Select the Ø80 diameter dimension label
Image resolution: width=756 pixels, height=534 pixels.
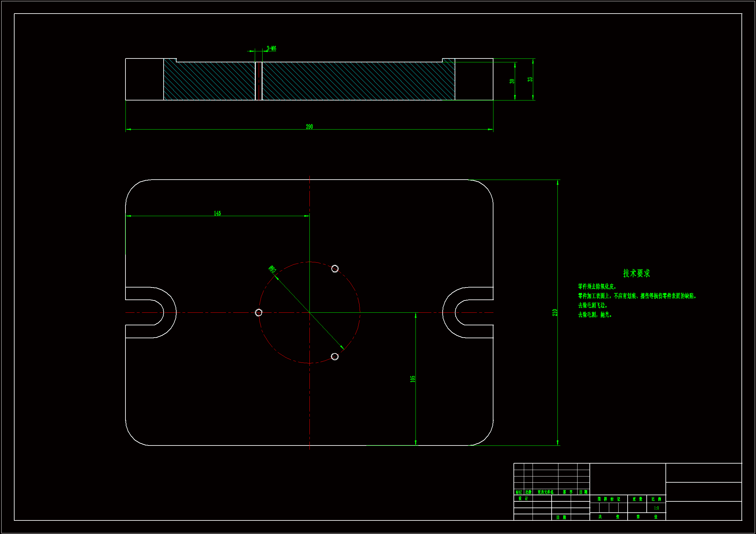point(272,269)
